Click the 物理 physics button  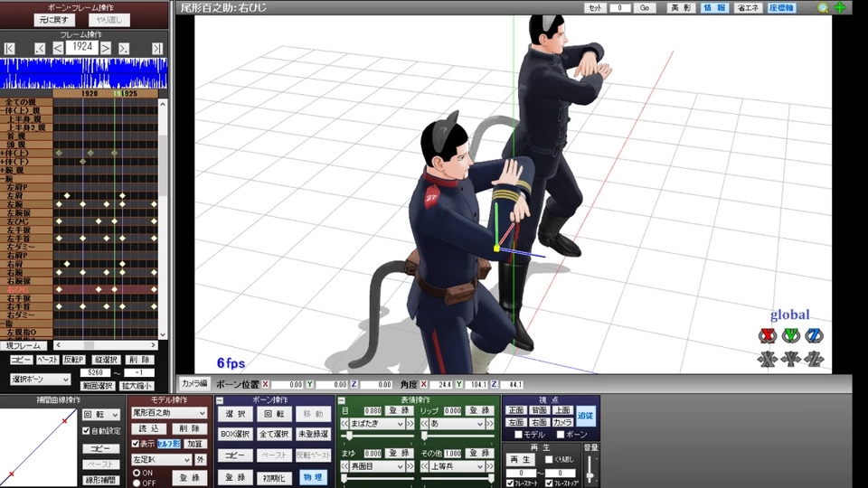point(313,477)
